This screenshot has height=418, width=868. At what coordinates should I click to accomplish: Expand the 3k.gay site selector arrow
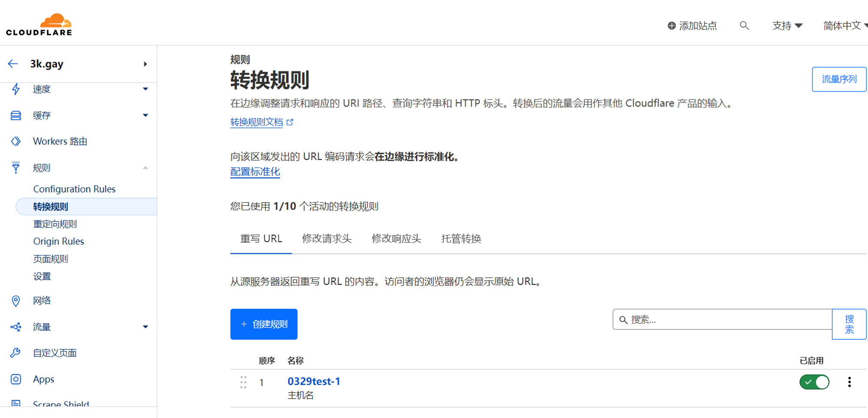(145, 64)
